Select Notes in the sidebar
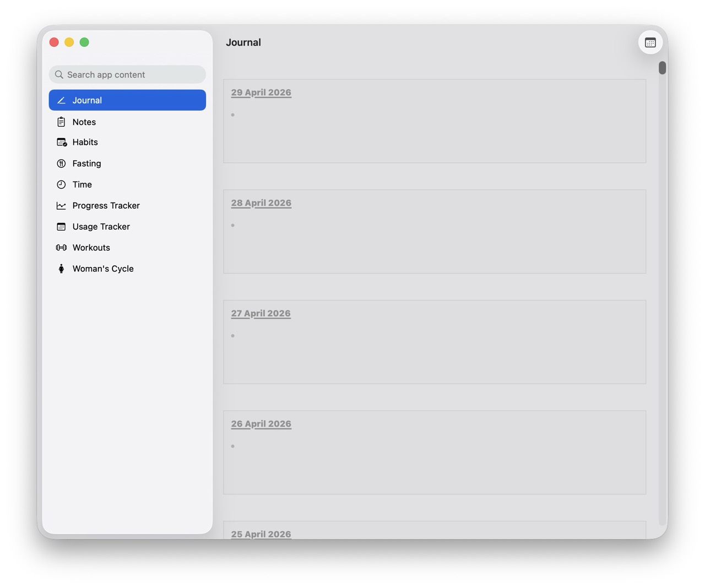 [x=84, y=122]
